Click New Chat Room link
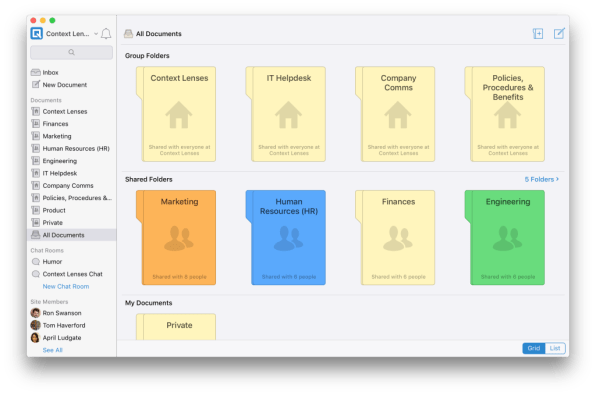Screen dimensions: 596x395 click(66, 286)
